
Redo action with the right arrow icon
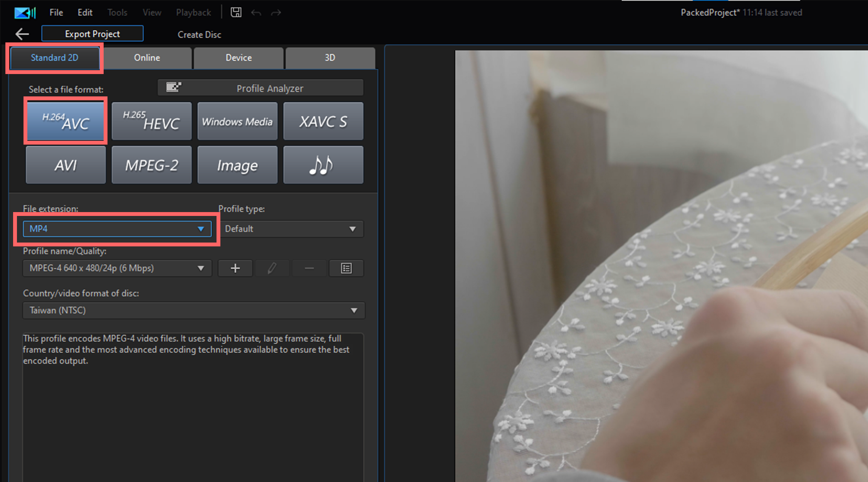point(276,13)
